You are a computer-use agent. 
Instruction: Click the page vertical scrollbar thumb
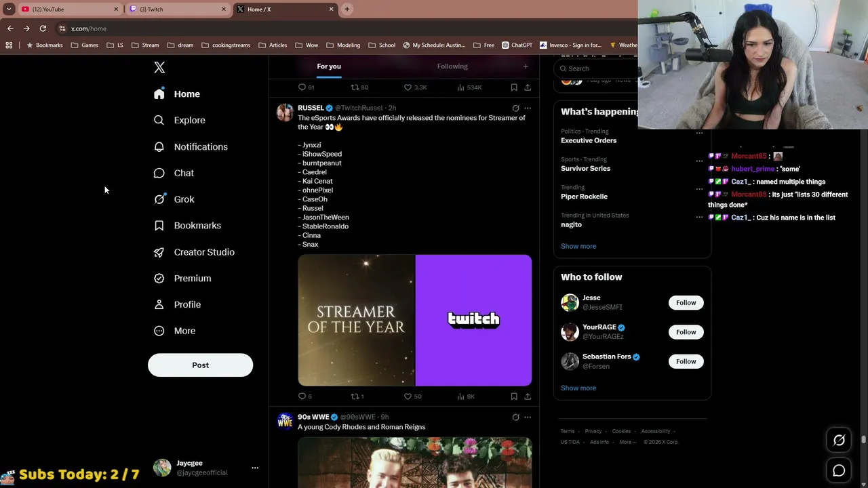point(863,440)
